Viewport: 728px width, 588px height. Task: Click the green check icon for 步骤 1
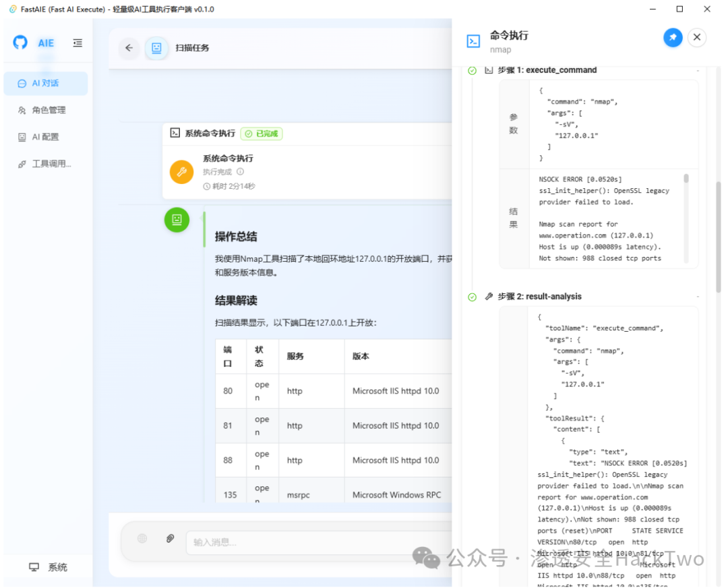point(472,71)
